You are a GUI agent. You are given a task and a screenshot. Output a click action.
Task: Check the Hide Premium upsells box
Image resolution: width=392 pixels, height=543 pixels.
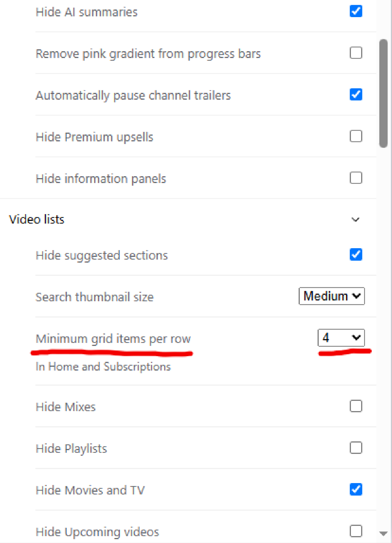[356, 136]
